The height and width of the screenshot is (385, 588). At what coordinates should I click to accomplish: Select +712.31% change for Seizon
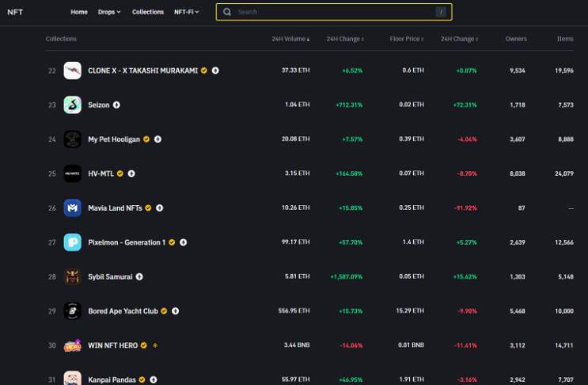[349, 105]
